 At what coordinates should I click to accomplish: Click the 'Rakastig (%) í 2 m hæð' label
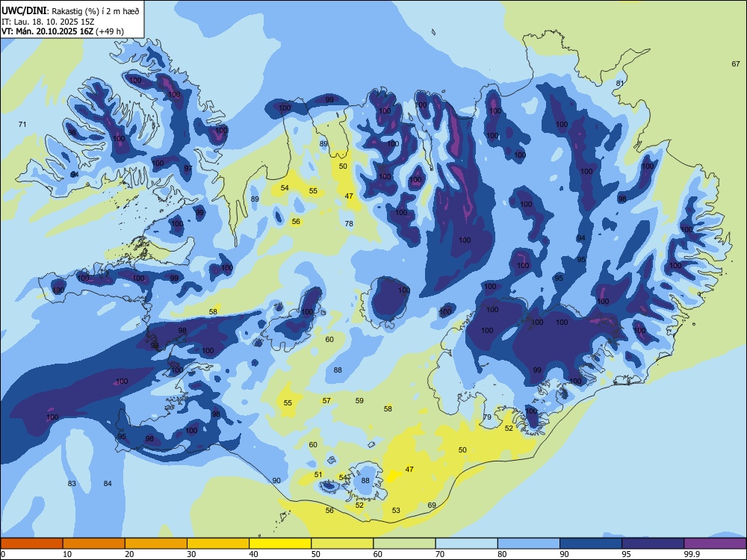coord(96,11)
